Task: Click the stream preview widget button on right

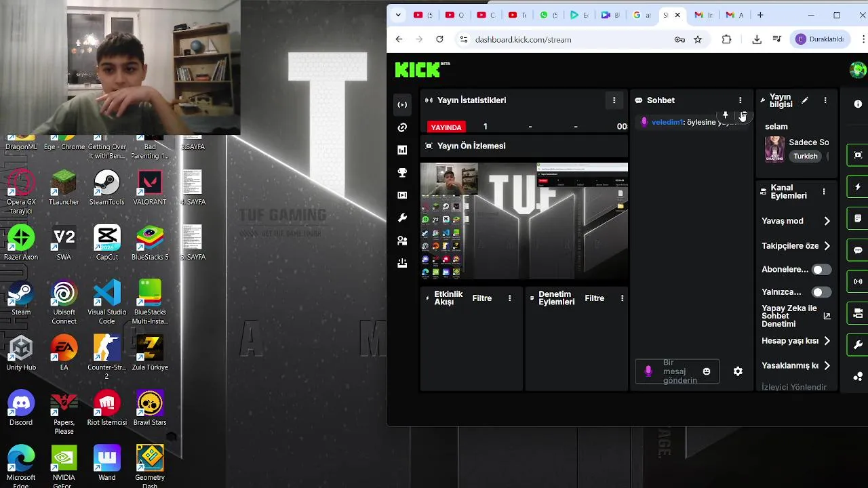Action: [x=858, y=155]
